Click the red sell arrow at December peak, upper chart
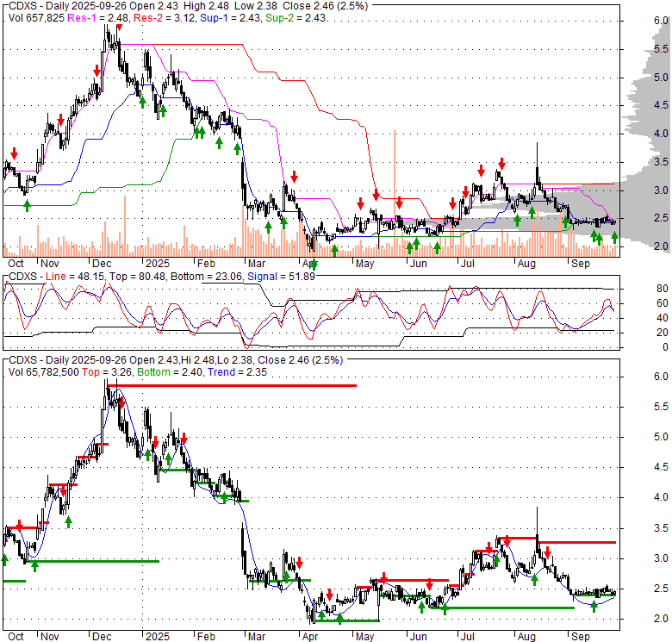 coord(119,28)
